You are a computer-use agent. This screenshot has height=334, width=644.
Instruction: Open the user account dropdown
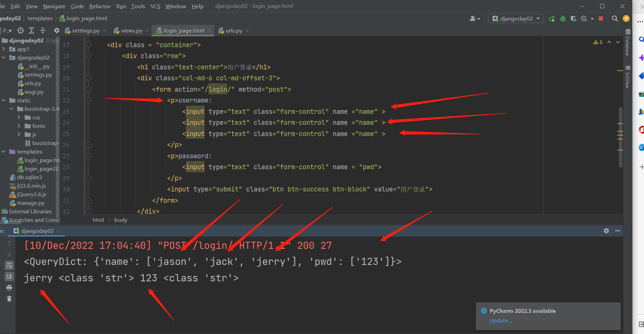[x=475, y=18]
